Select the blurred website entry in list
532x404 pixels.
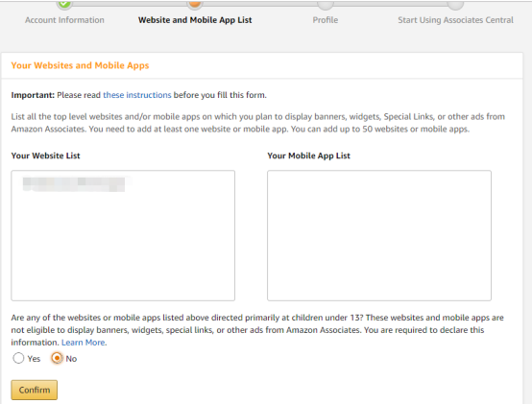[74, 184]
